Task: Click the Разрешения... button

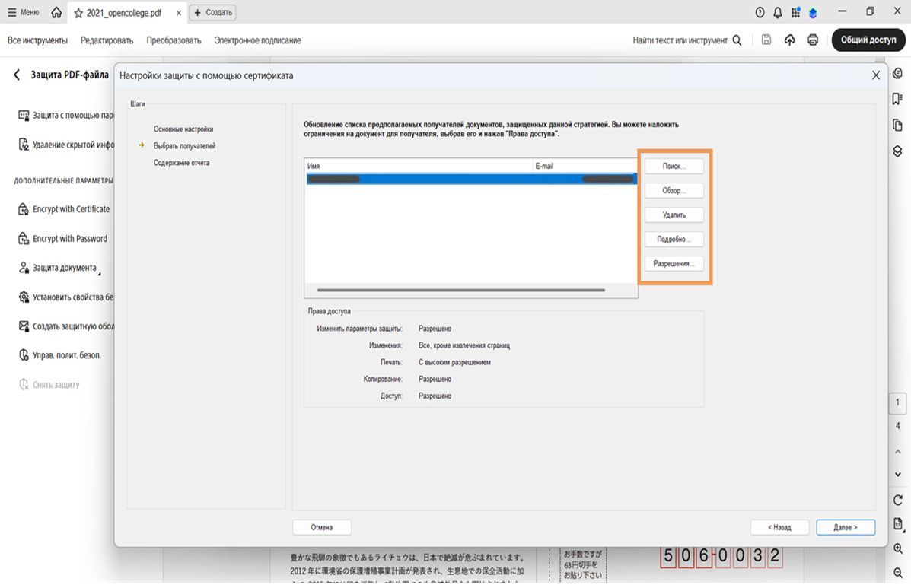Action: [674, 263]
